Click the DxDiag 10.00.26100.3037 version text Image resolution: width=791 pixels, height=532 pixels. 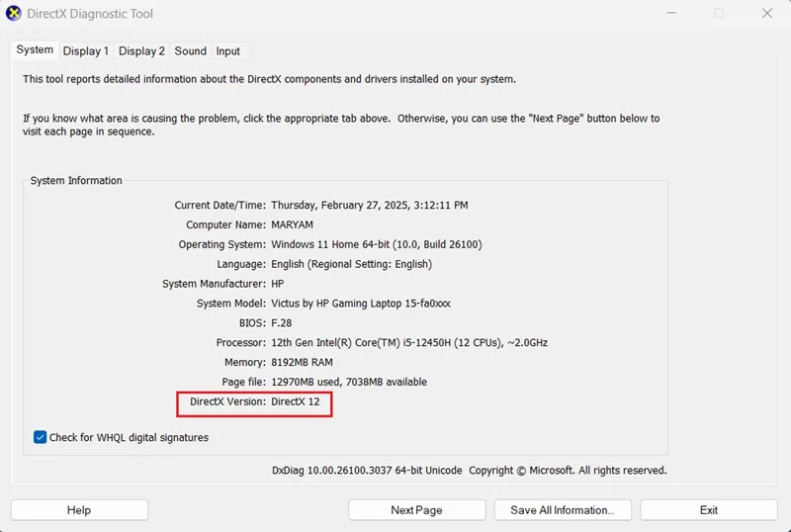pyautogui.click(x=367, y=471)
